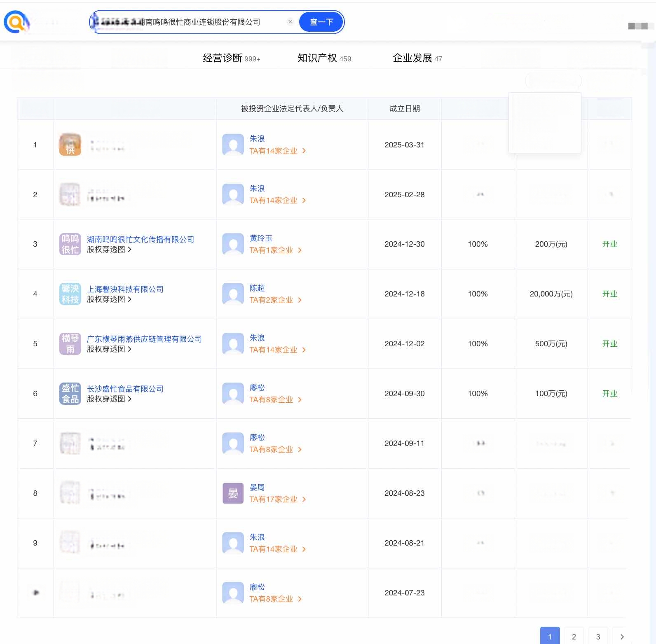Open 廖松 name link in row 6

point(257,388)
